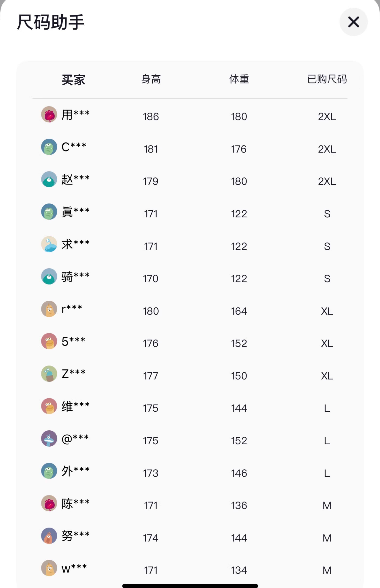Tap the home indicator bar at bottom
This screenshot has width=380, height=588.
pyautogui.click(x=190, y=586)
